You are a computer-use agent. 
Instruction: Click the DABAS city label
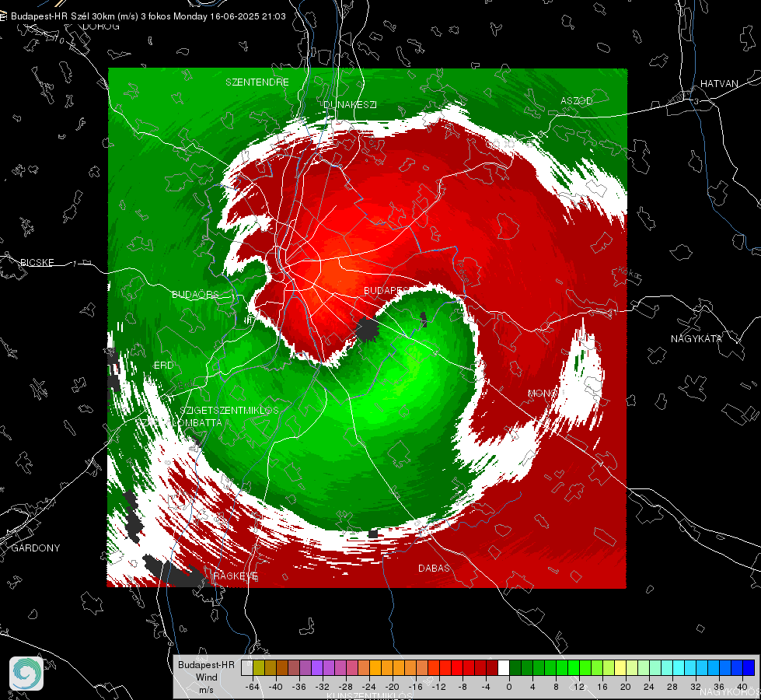pos(434,568)
